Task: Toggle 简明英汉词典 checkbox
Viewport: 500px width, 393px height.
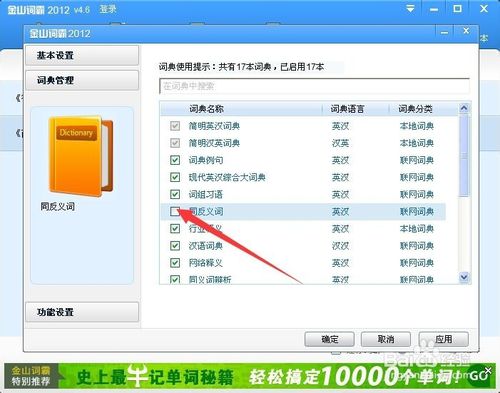Action: [x=175, y=126]
